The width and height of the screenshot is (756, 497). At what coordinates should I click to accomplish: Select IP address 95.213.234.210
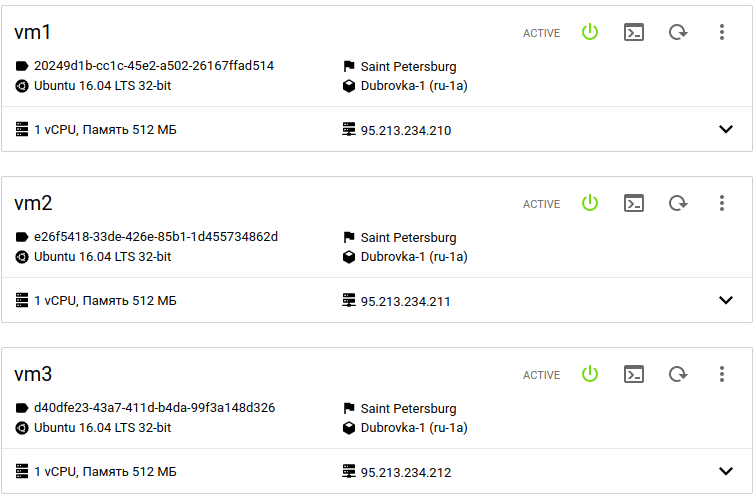coord(406,130)
